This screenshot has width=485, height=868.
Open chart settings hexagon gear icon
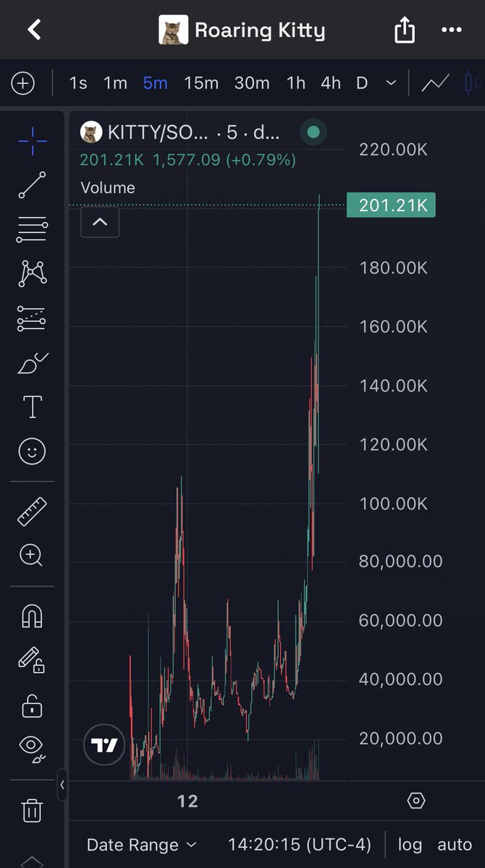point(416,801)
